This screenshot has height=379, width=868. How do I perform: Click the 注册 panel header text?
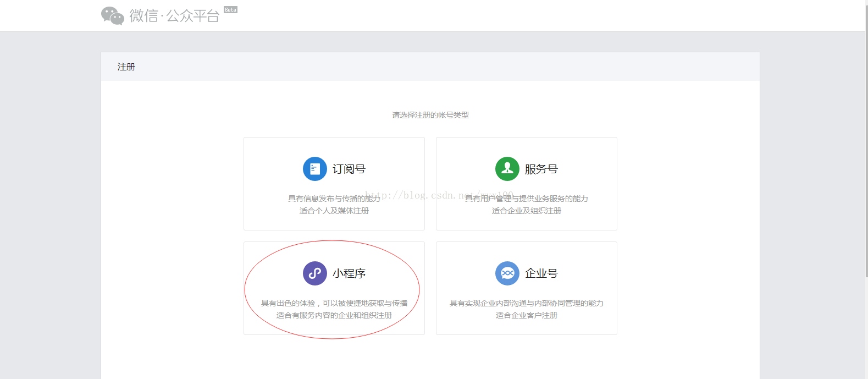[x=126, y=67]
